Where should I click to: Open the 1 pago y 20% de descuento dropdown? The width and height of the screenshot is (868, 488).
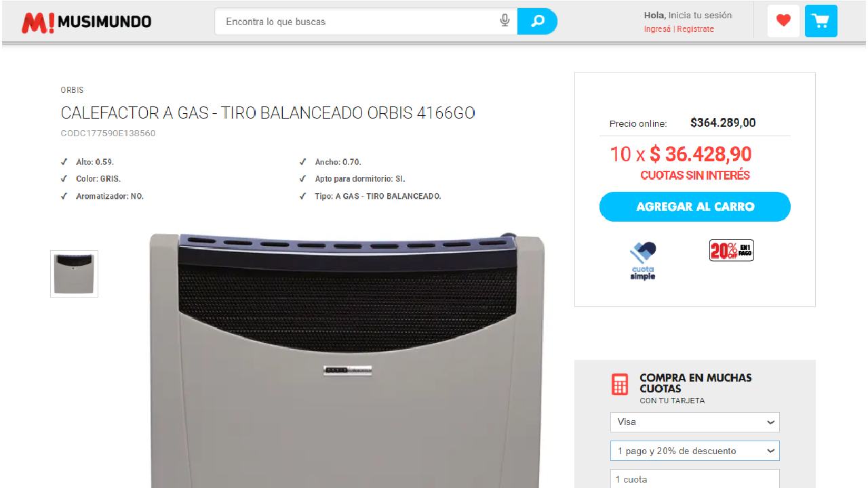point(694,451)
